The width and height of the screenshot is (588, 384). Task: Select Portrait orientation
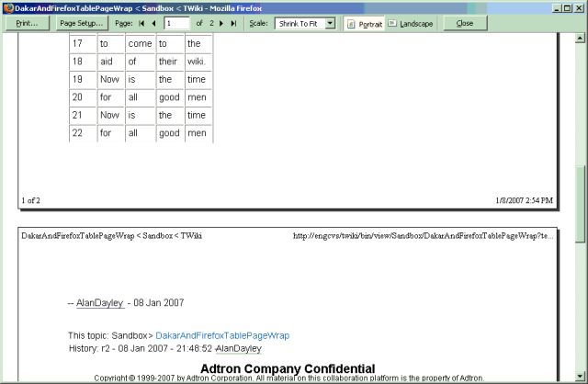[x=365, y=24]
